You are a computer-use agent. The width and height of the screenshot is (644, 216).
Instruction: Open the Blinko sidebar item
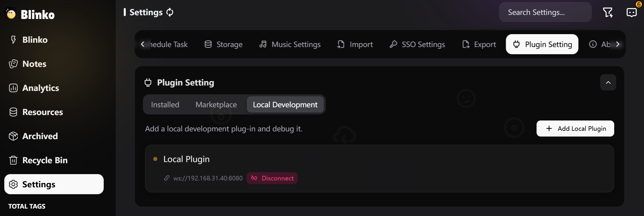click(54, 40)
